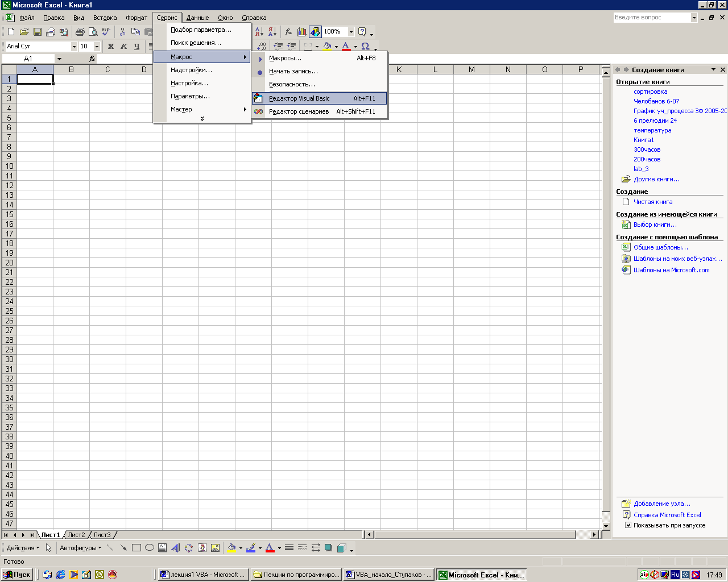Expand the Мастер submenu

click(x=202, y=109)
